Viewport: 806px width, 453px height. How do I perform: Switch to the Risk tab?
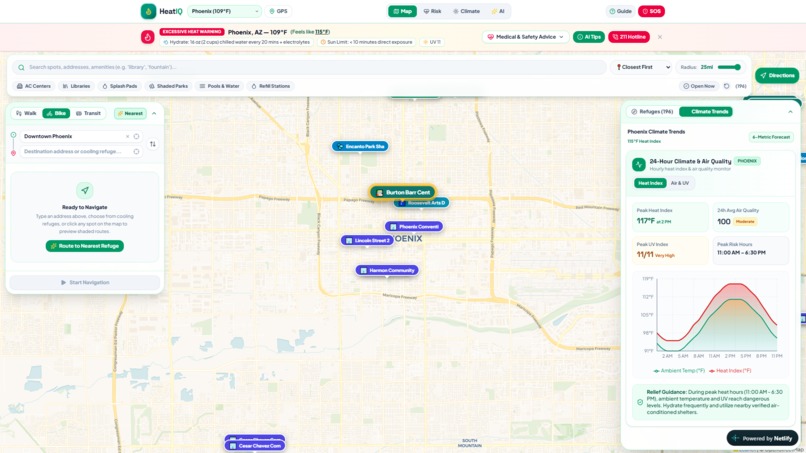[x=432, y=11]
